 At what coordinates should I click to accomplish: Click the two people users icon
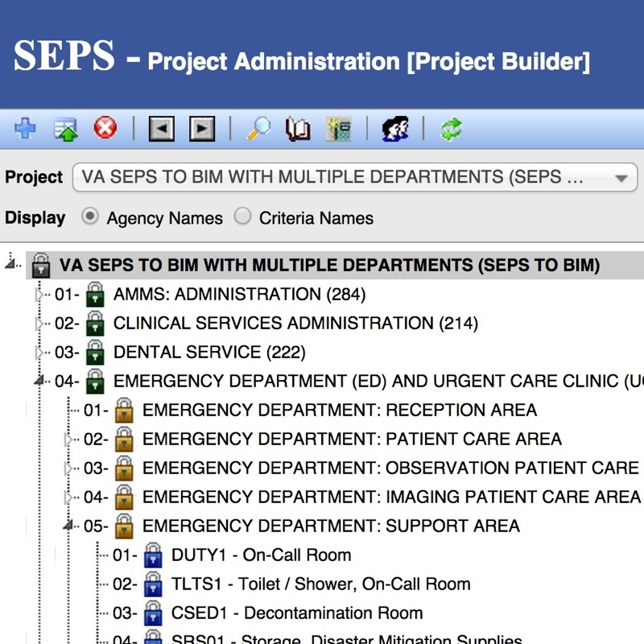click(395, 129)
